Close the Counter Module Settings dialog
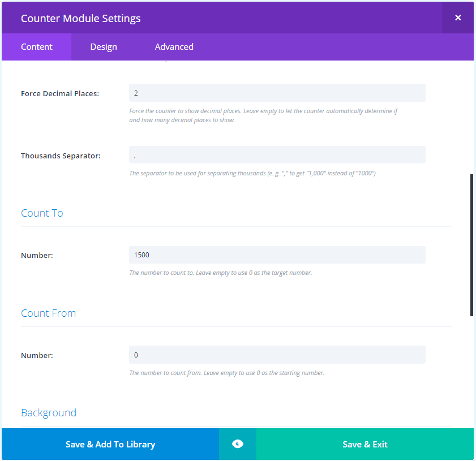The height and width of the screenshot is (461, 476). [457, 18]
